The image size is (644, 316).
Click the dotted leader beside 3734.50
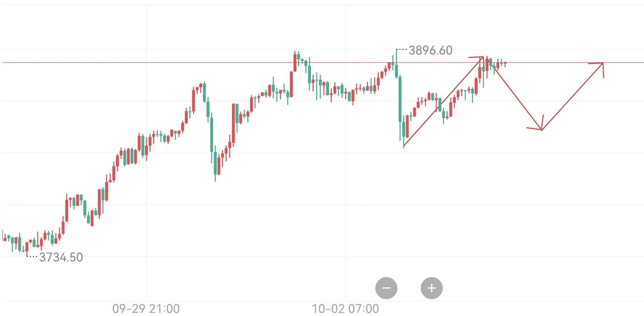click(32, 257)
